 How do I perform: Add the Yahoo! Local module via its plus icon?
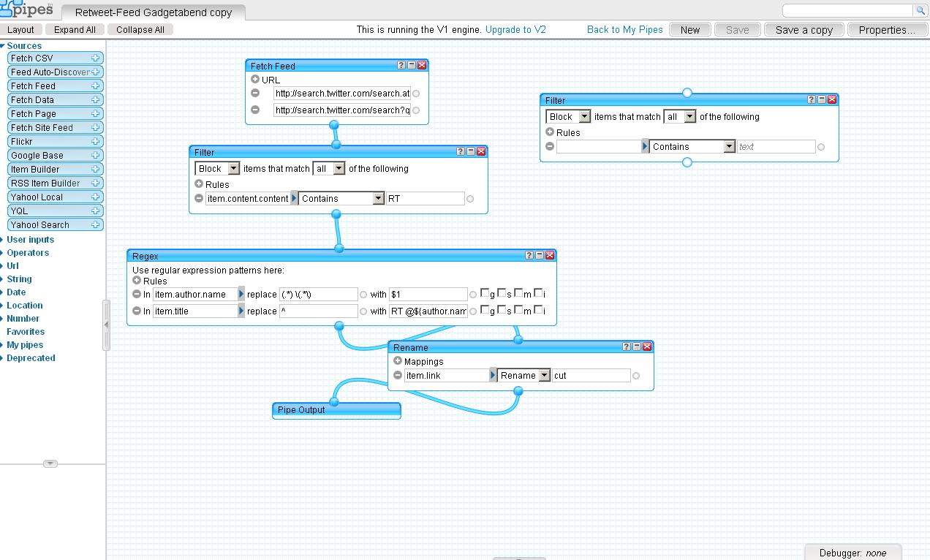95,197
